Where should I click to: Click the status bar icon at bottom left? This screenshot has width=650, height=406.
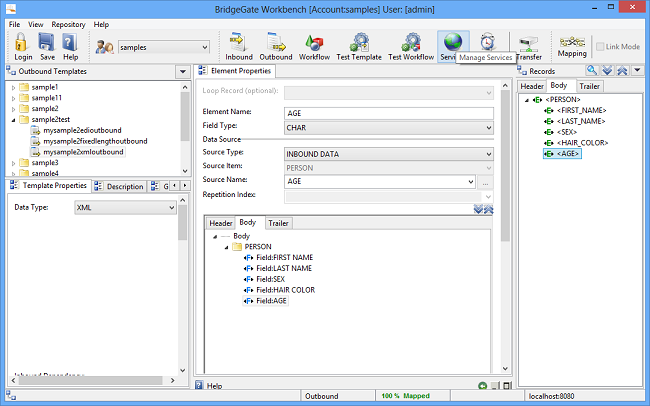tap(11, 396)
